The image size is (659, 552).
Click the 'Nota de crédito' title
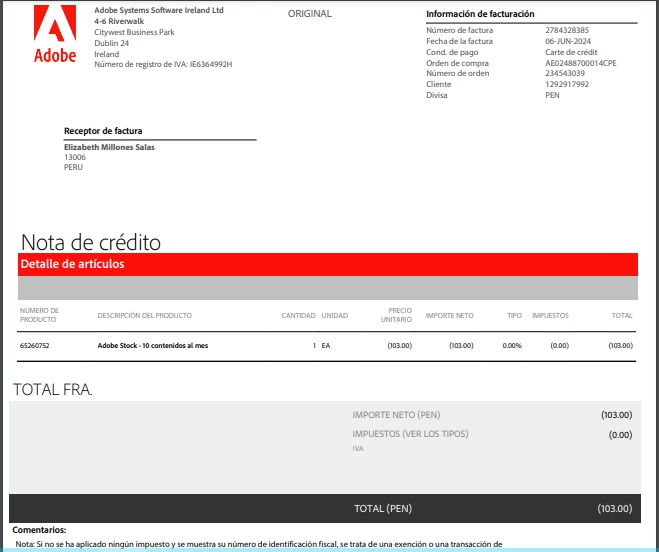tap(91, 242)
